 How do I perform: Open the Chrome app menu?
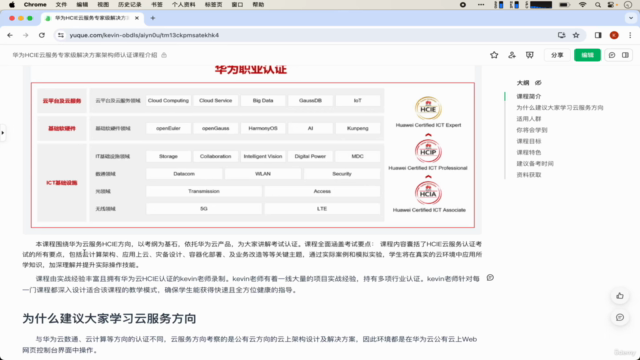(x=35, y=4)
